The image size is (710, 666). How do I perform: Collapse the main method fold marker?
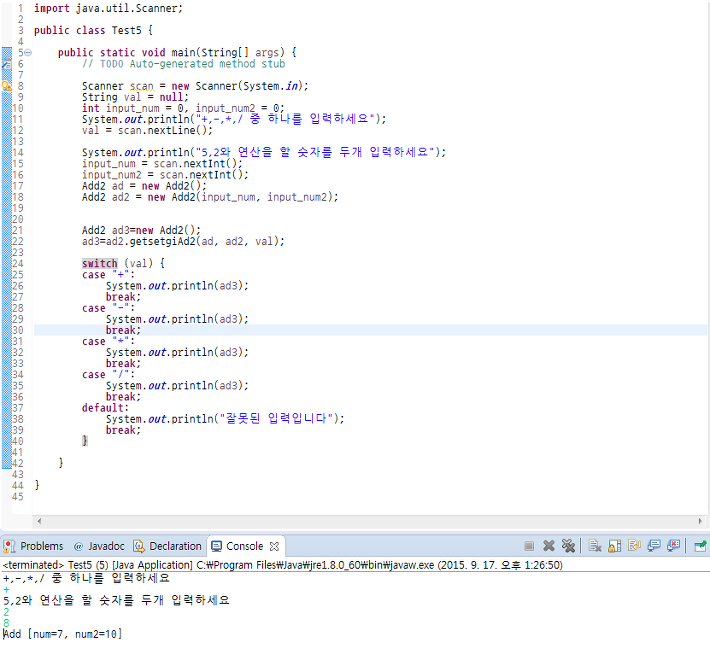pyautogui.click(x=28, y=53)
